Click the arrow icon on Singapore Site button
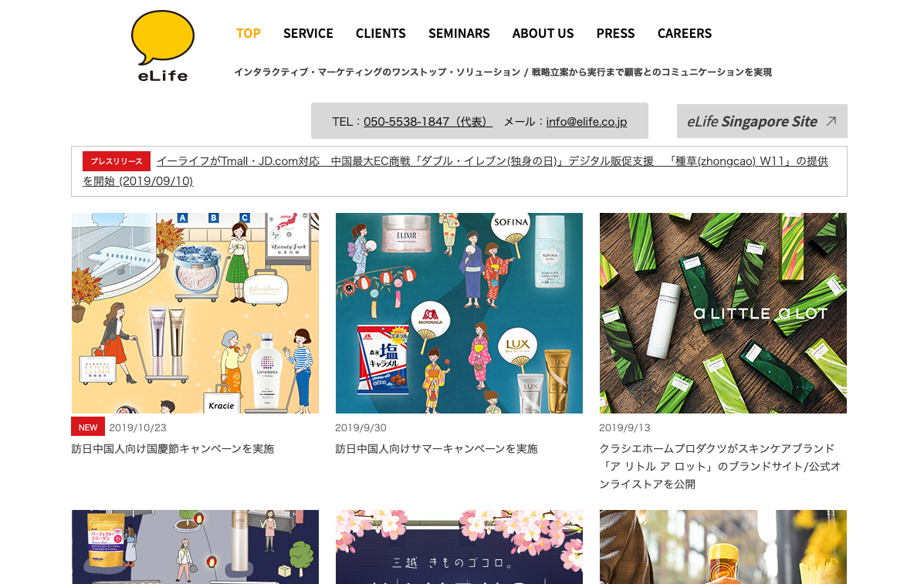The image size is (924, 584). pyautogui.click(x=831, y=121)
